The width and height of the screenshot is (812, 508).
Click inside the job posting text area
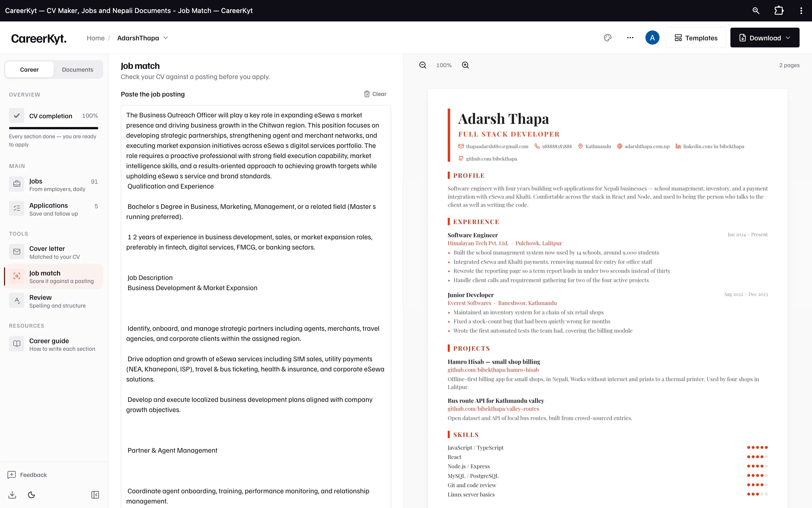pyautogui.click(x=256, y=306)
